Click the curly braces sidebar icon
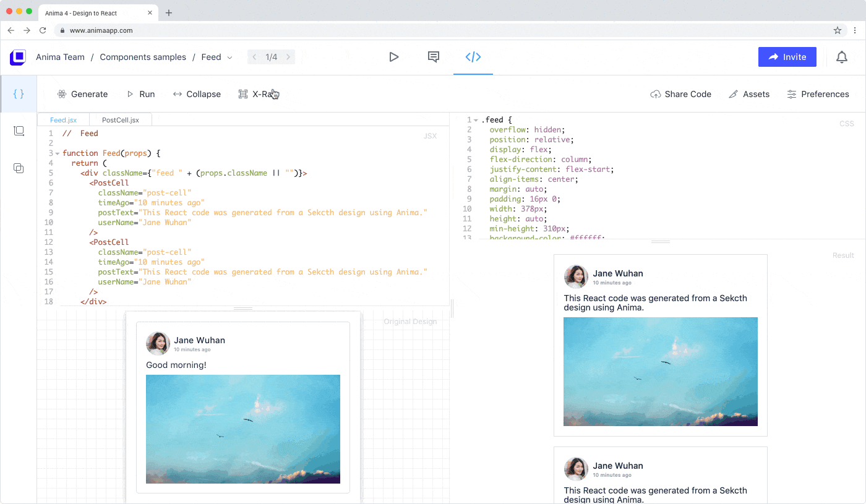Image resolution: width=866 pixels, height=504 pixels. point(19,94)
